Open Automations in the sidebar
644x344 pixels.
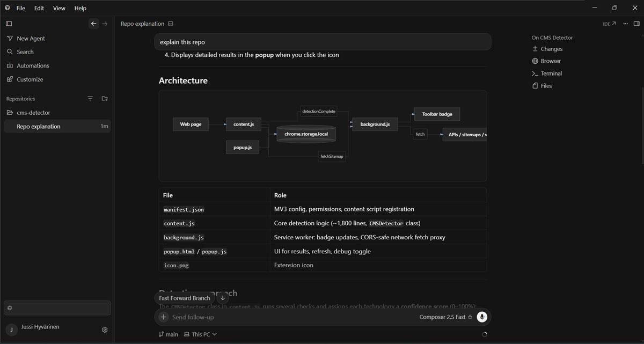pos(56,65)
